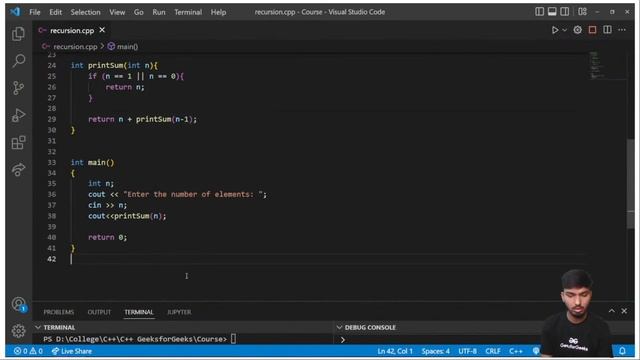
Task: Open the Help menu
Action: [218, 12]
